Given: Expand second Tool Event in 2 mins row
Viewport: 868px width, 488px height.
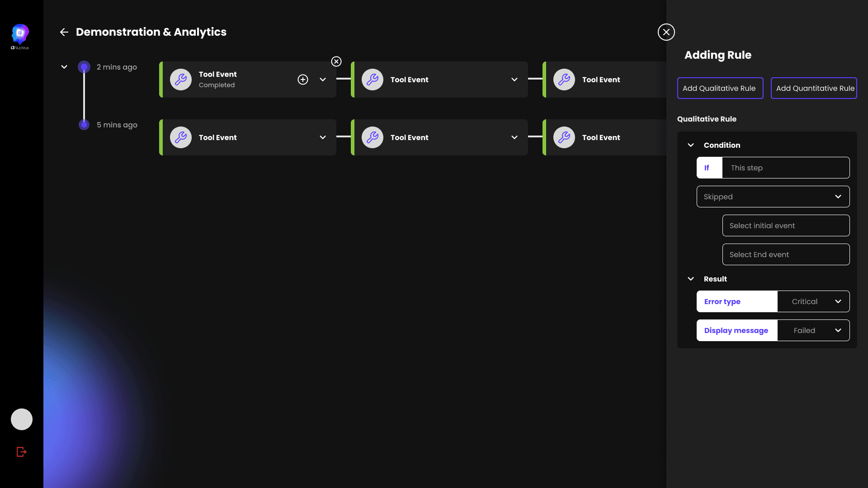Looking at the screenshot, I should point(514,80).
